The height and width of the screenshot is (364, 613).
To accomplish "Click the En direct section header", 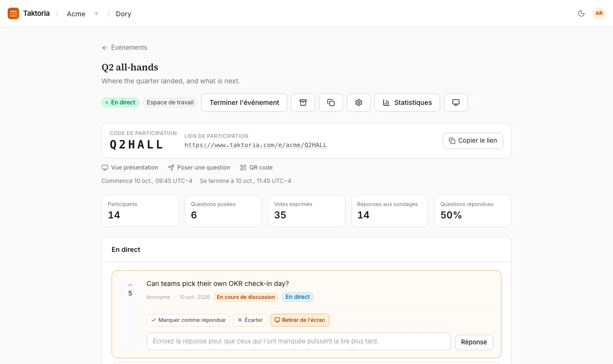I will (126, 250).
